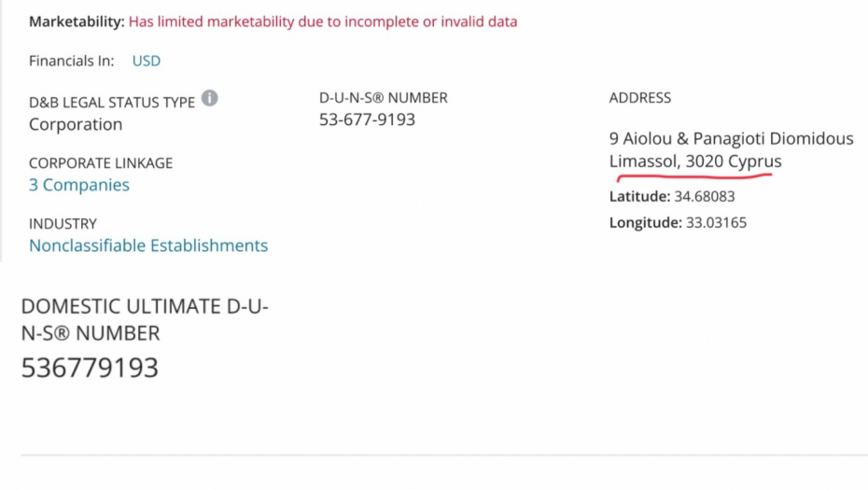Click the underlined Limassol, 3020 Cyprus line
Screen dimensions: 868x490
coord(695,161)
